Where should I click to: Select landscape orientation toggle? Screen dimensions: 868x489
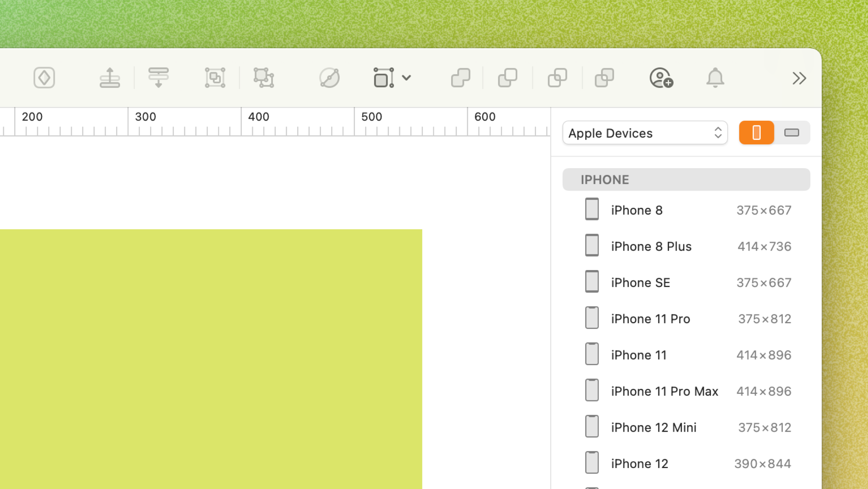pyautogui.click(x=792, y=133)
